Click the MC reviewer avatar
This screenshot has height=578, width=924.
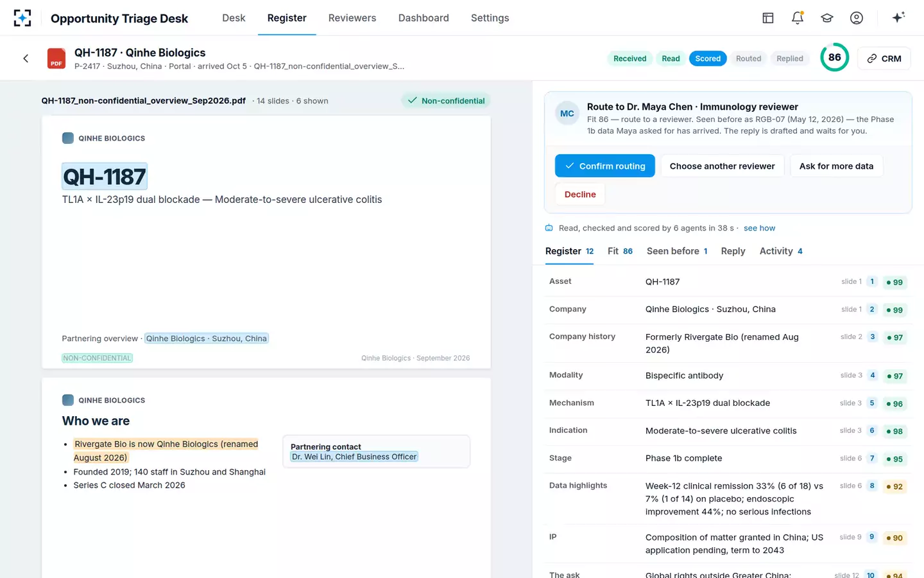567,114
